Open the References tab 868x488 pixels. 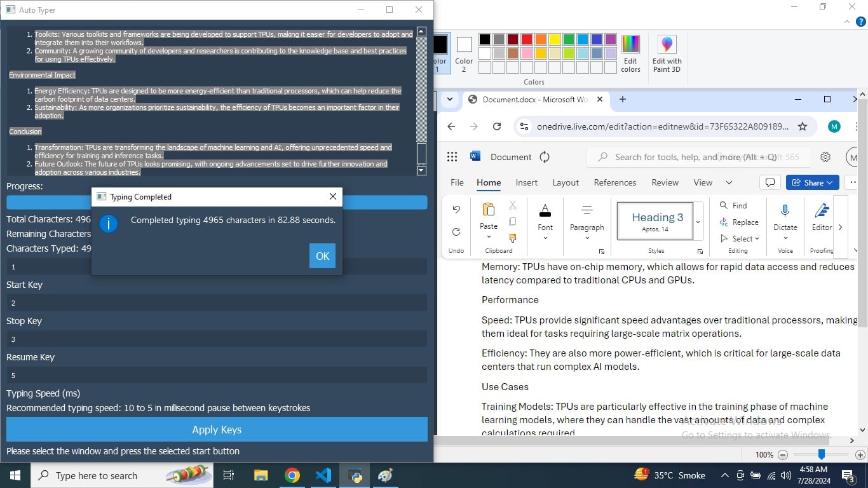pos(614,182)
